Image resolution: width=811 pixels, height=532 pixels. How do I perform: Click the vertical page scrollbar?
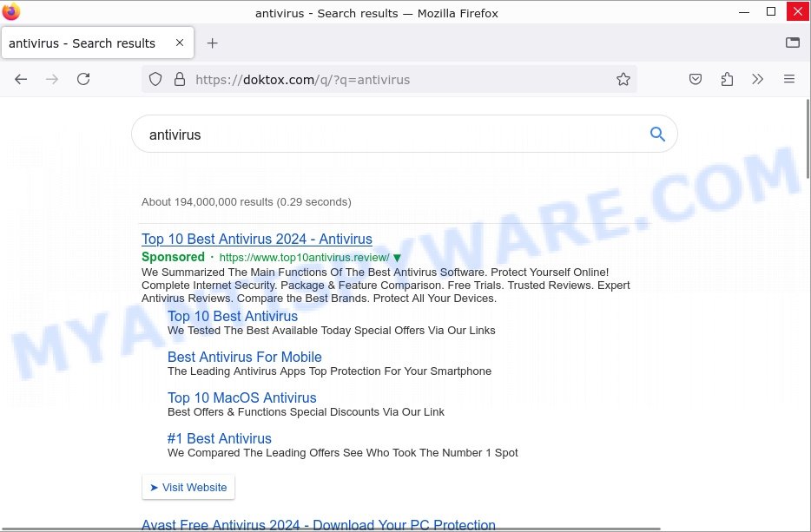click(808, 139)
